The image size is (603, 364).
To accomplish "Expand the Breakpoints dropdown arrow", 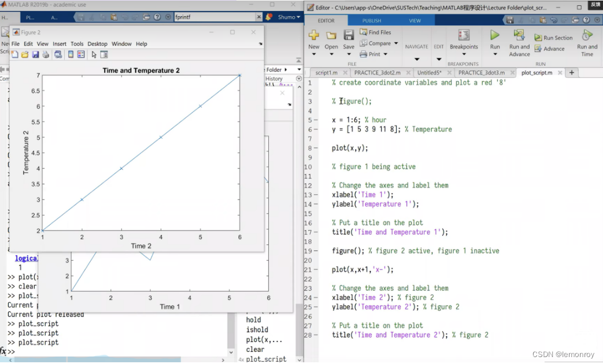I will point(464,54).
